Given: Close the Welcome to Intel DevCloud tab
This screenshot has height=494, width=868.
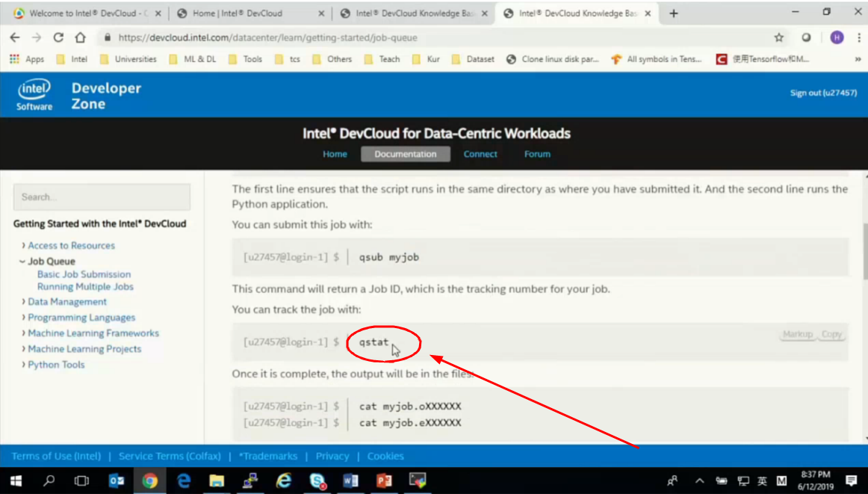Looking at the screenshot, I should click(158, 13).
